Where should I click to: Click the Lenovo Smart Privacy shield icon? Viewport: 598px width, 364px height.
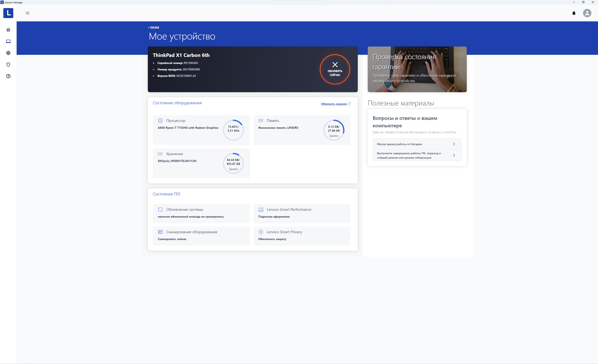pyautogui.click(x=261, y=232)
